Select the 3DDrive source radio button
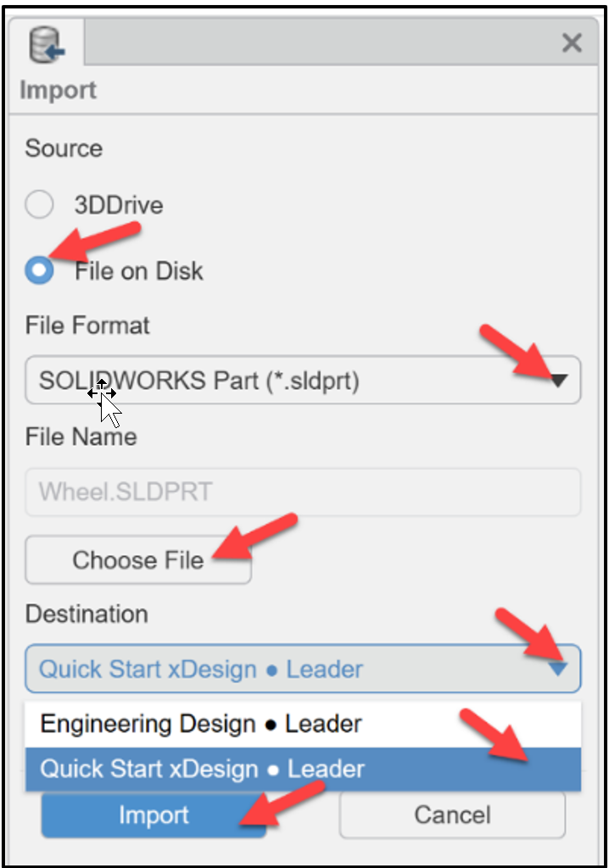Viewport: 609px width, 868px height. coord(39,204)
